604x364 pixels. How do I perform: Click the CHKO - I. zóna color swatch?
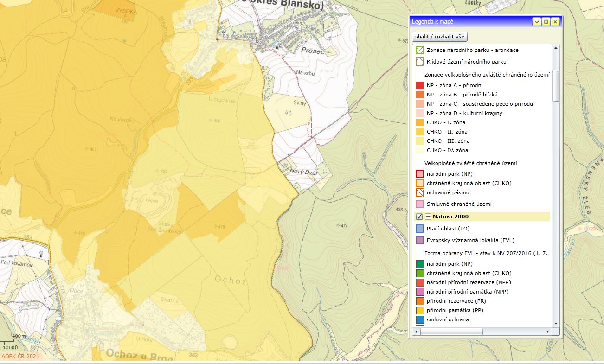pos(420,122)
